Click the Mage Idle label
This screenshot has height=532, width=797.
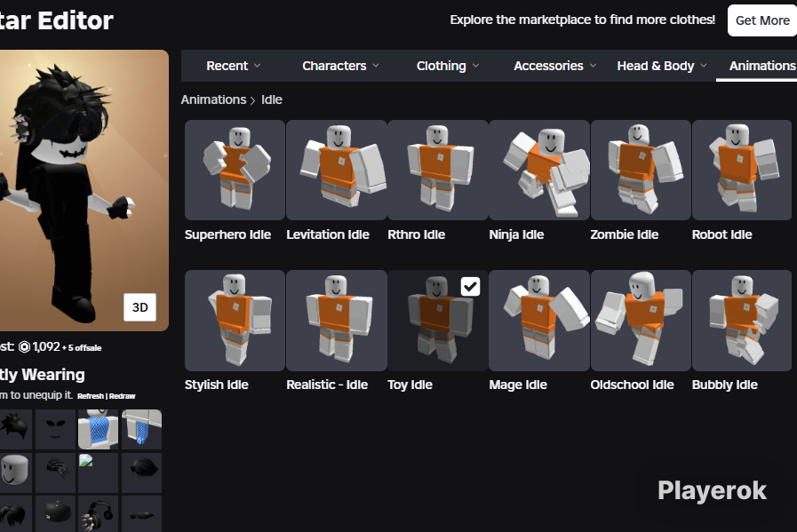point(518,385)
